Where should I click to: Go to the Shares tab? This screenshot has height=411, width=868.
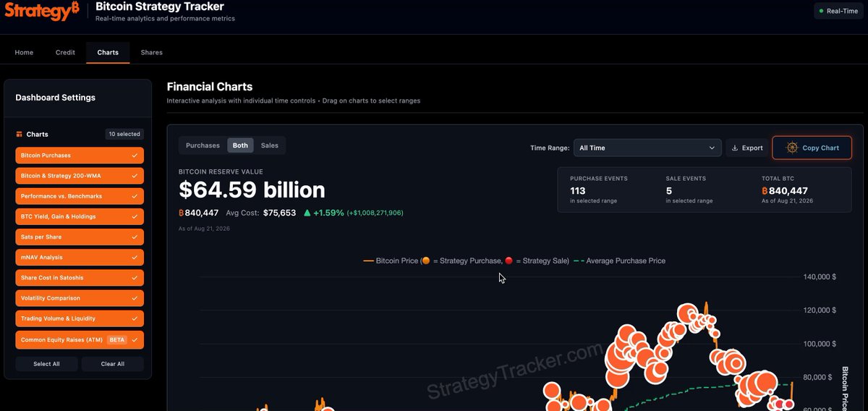point(152,52)
